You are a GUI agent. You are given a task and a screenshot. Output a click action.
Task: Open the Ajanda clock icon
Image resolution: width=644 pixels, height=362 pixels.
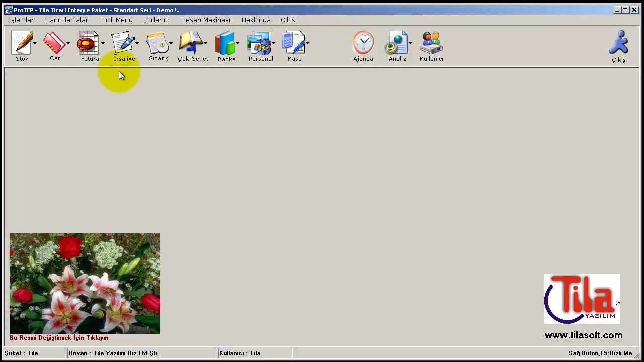click(363, 43)
